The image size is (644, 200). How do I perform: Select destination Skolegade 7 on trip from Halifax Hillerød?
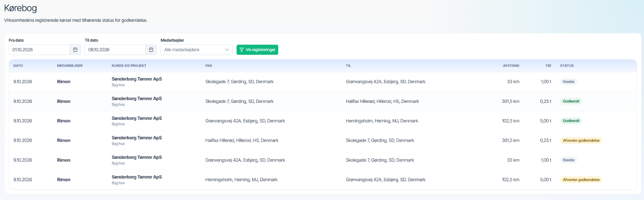(x=380, y=140)
